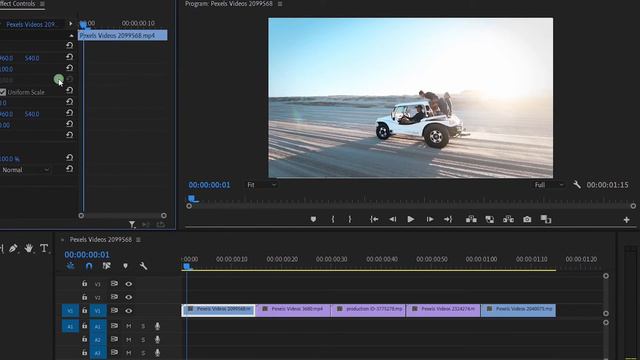Screen dimensions: 640x360
Task: Enable voice-over record on A2
Action: pos(157,340)
